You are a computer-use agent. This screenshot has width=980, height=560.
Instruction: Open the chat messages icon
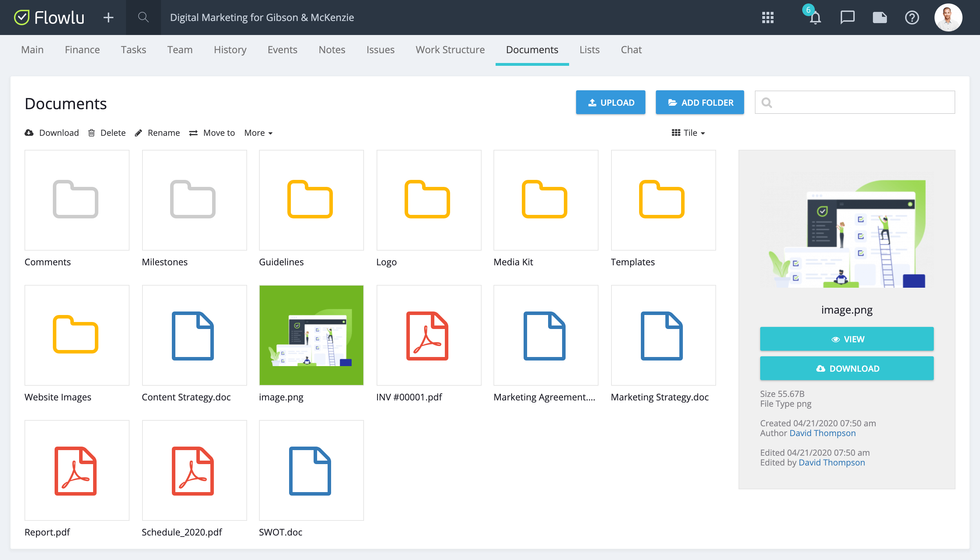point(847,17)
